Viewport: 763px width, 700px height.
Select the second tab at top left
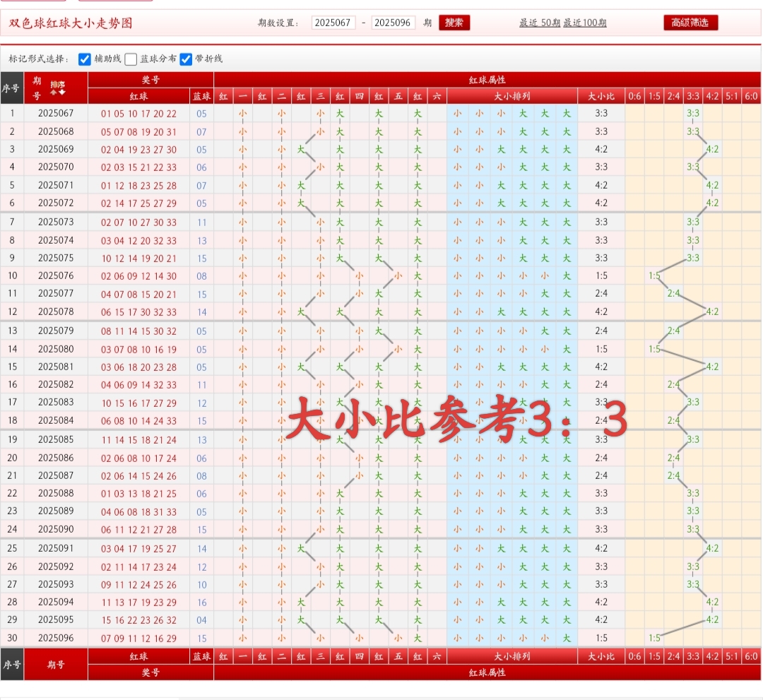coord(115,3)
